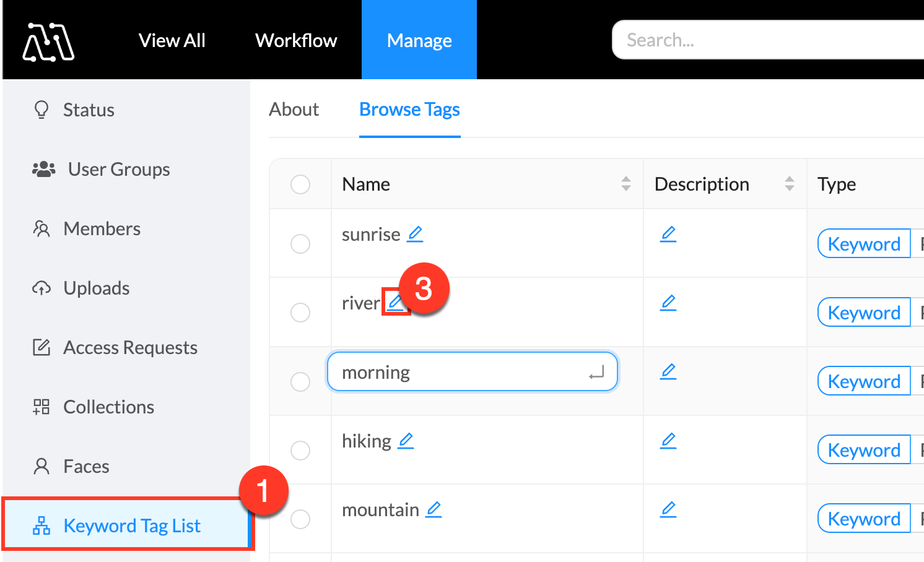Sort the table by the Description column arrows

click(789, 184)
